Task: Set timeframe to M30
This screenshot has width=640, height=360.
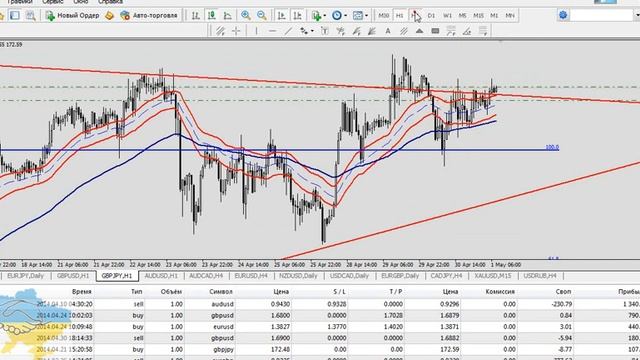Action: (x=383, y=16)
